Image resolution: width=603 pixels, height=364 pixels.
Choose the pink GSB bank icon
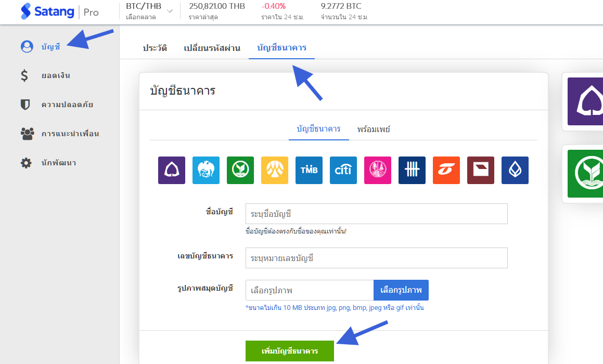(378, 170)
